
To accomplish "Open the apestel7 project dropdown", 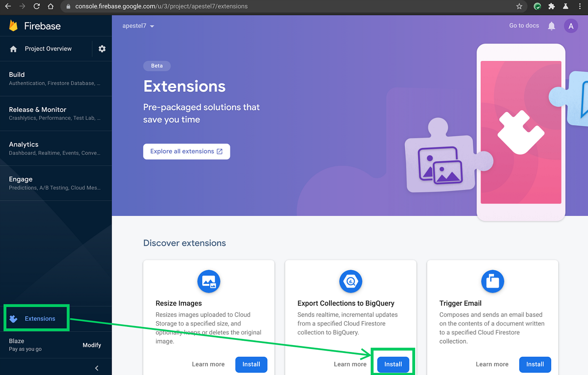I will pos(137,26).
